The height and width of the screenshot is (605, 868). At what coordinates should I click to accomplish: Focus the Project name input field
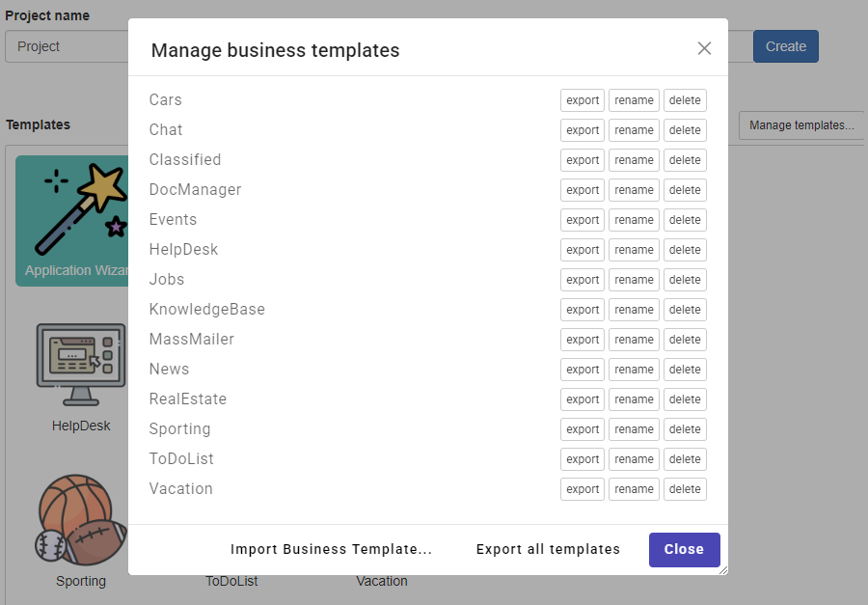[x=67, y=46]
